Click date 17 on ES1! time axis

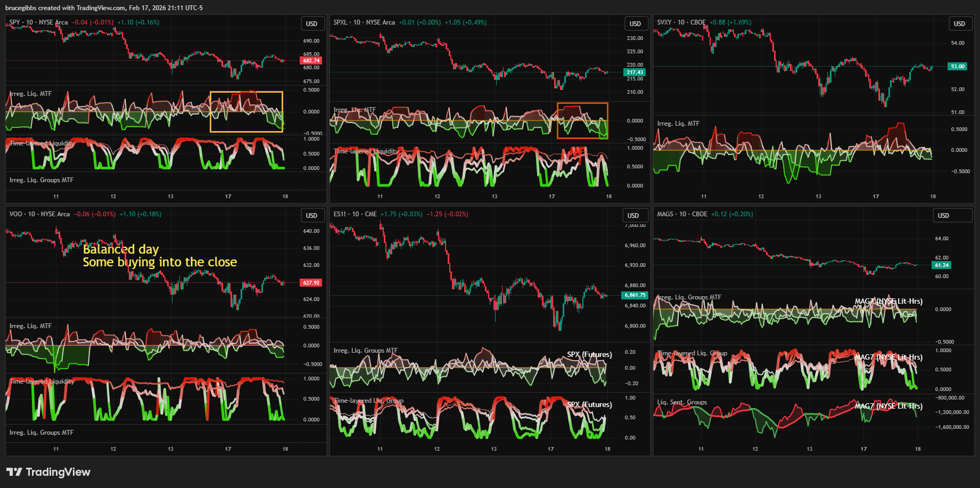(x=550, y=449)
